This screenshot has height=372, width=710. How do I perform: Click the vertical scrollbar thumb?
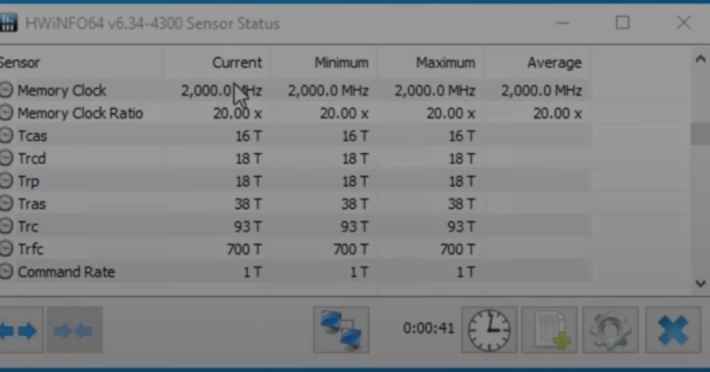(700, 134)
